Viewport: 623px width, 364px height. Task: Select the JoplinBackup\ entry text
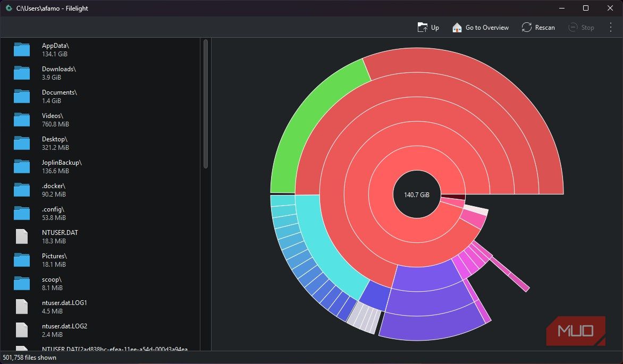(62, 163)
